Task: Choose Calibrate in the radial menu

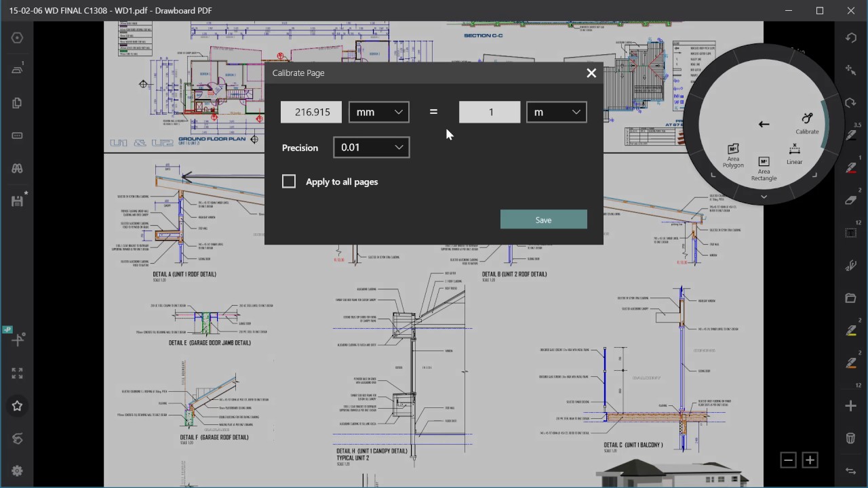Action: click(807, 123)
